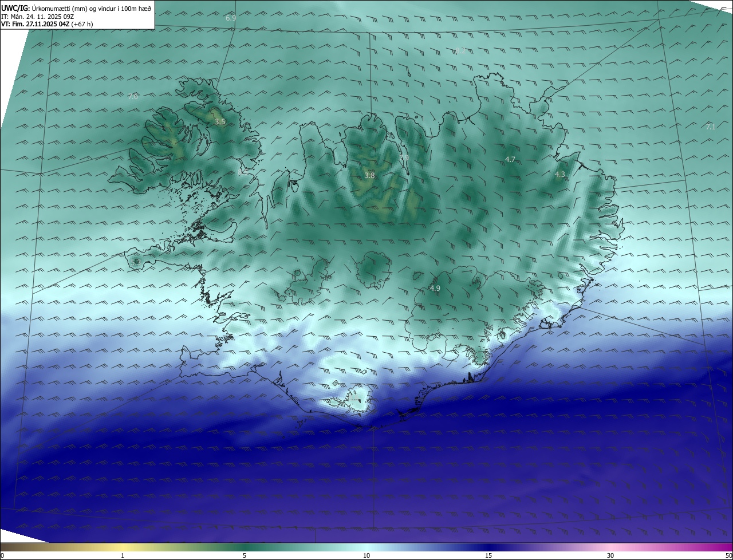This screenshot has height=560, width=733.
Task: Click the legend scale label 5
Action: 245,555
